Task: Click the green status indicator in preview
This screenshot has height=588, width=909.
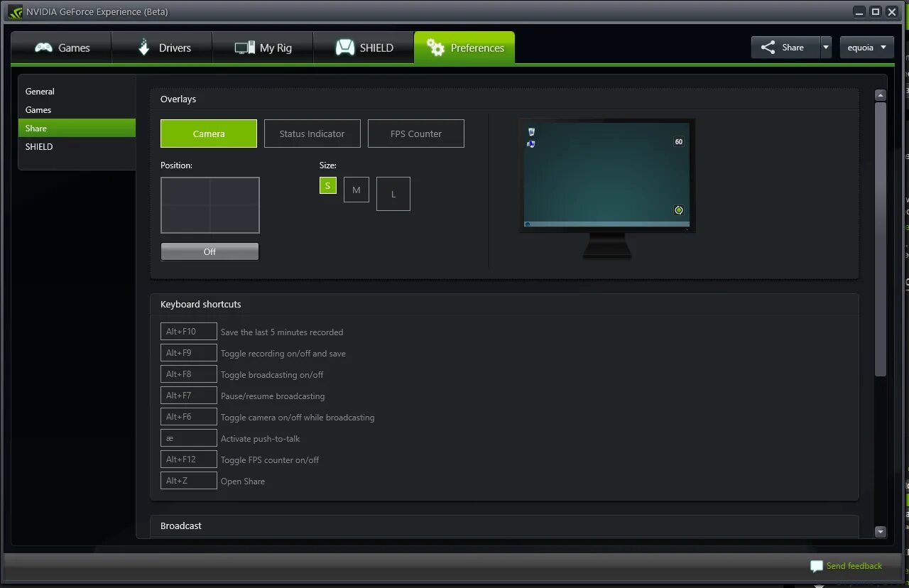Action: click(x=678, y=210)
